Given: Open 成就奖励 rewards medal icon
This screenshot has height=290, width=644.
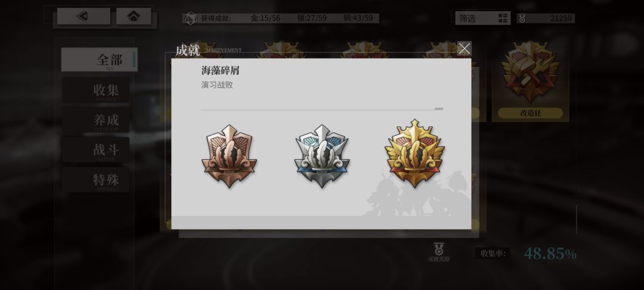Looking at the screenshot, I should (439, 252).
